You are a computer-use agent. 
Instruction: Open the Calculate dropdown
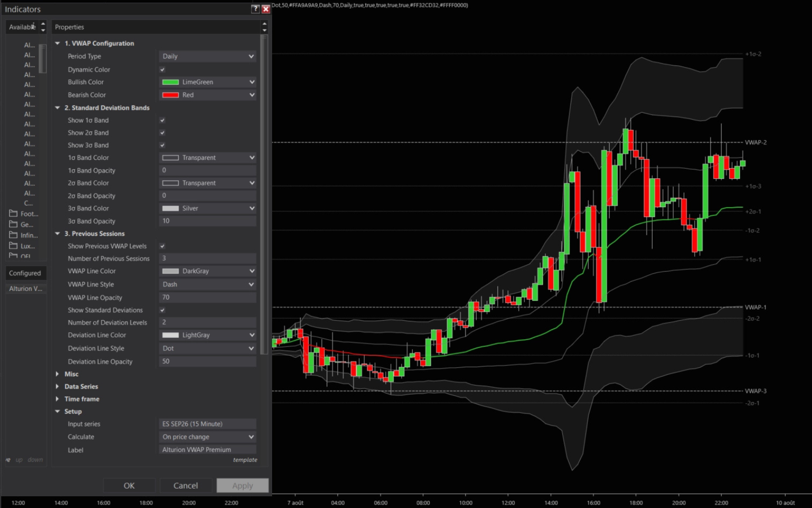(208, 437)
